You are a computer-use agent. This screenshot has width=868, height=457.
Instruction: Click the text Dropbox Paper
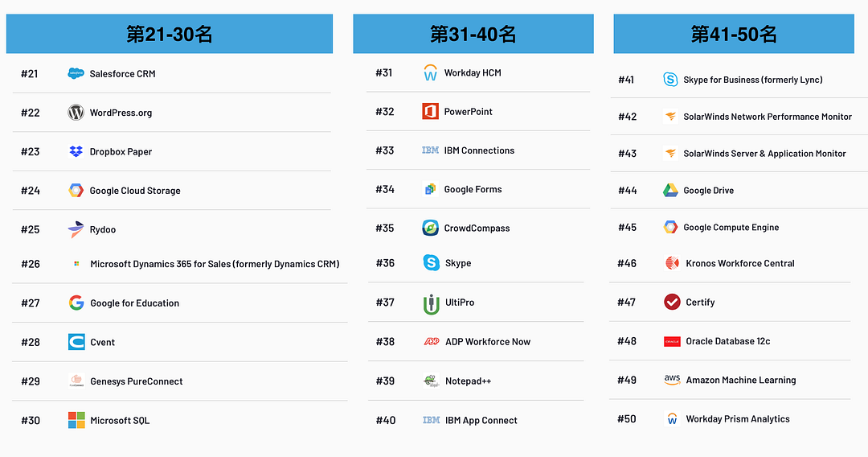pyautogui.click(x=121, y=151)
